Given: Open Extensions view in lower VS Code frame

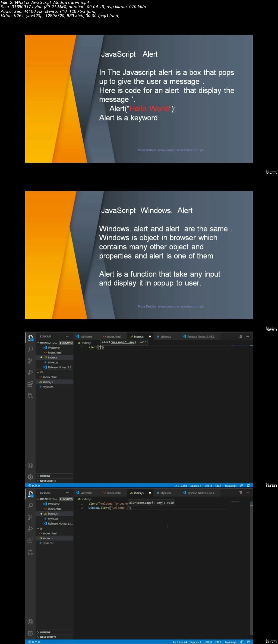Looking at the screenshot, I should click(x=30, y=540).
